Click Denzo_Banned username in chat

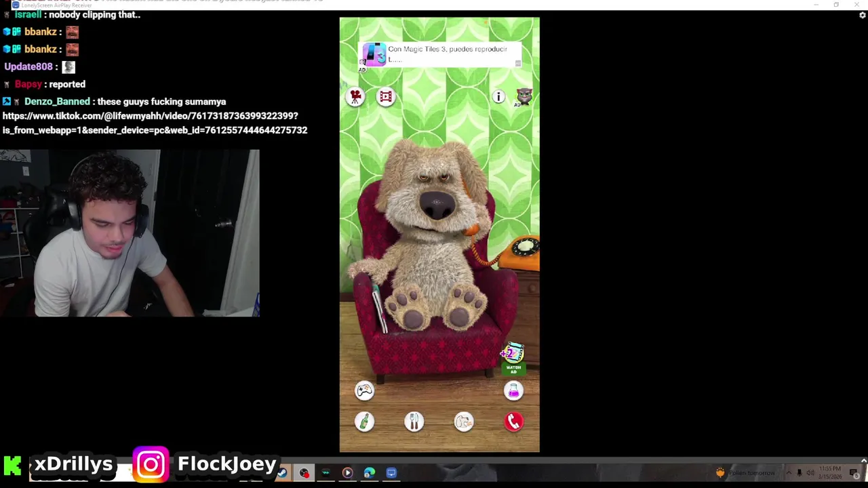point(57,102)
